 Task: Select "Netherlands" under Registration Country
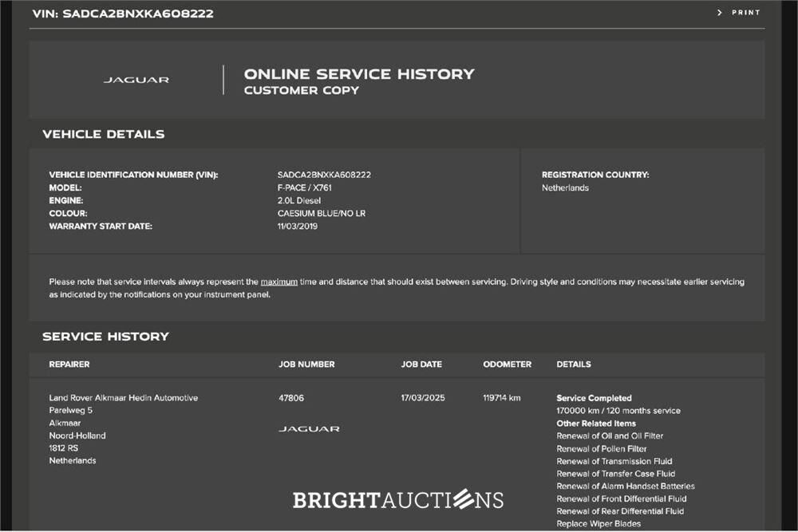(565, 187)
